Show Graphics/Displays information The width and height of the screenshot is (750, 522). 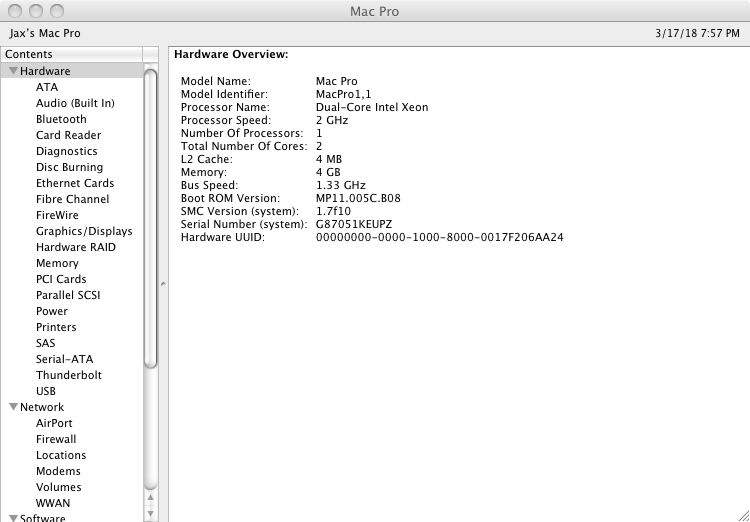(x=84, y=231)
